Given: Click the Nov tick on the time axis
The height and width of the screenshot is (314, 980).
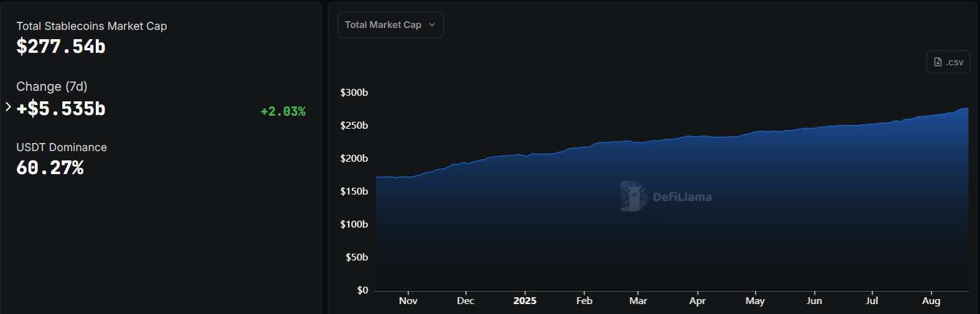Looking at the screenshot, I should click(x=408, y=301).
